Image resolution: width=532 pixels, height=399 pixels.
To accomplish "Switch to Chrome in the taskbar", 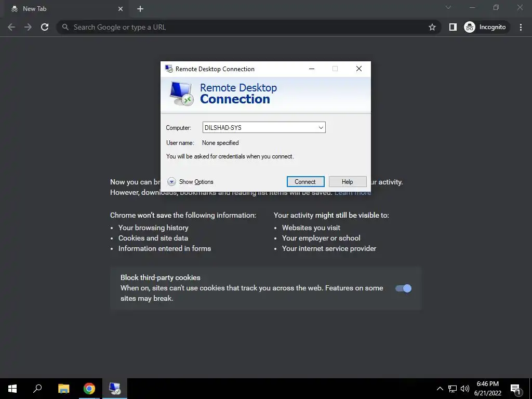I will click(x=89, y=389).
